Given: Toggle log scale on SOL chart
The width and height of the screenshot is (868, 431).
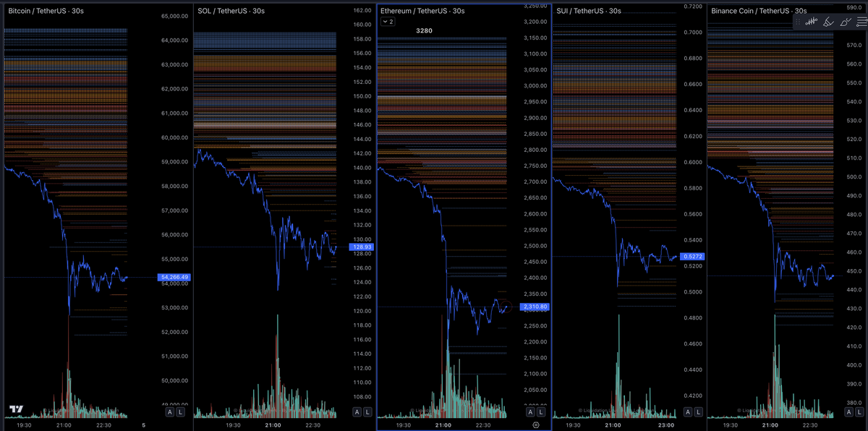Looking at the screenshot, I should click(367, 411).
